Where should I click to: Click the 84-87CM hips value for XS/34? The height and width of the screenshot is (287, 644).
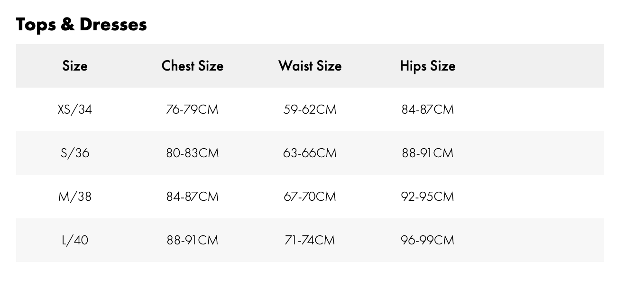(427, 109)
